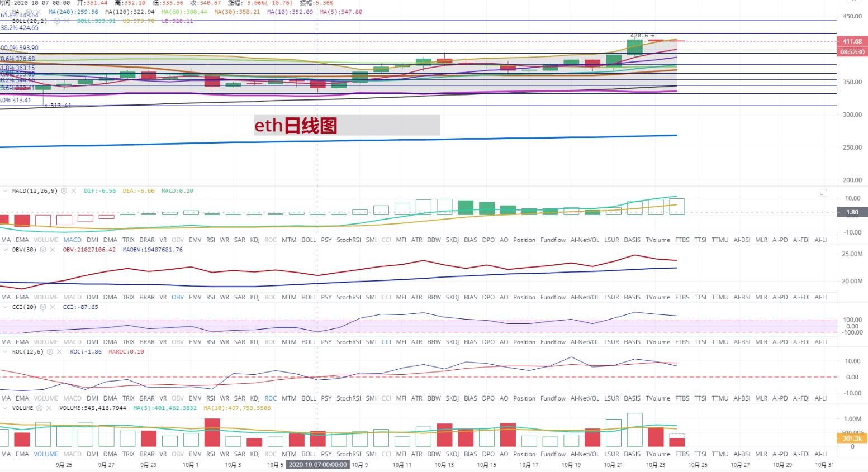Open MACD indicator settings gear
The image size is (868, 472).
(64, 191)
